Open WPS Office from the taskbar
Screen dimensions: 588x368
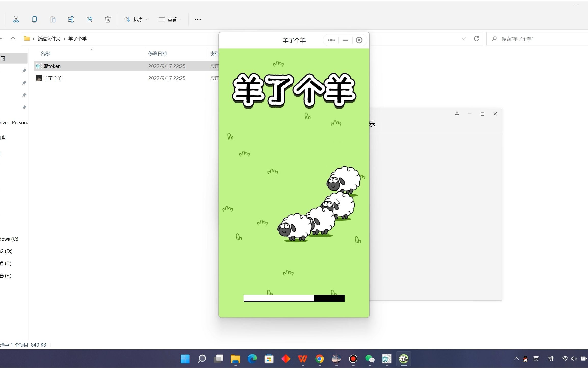point(303,359)
